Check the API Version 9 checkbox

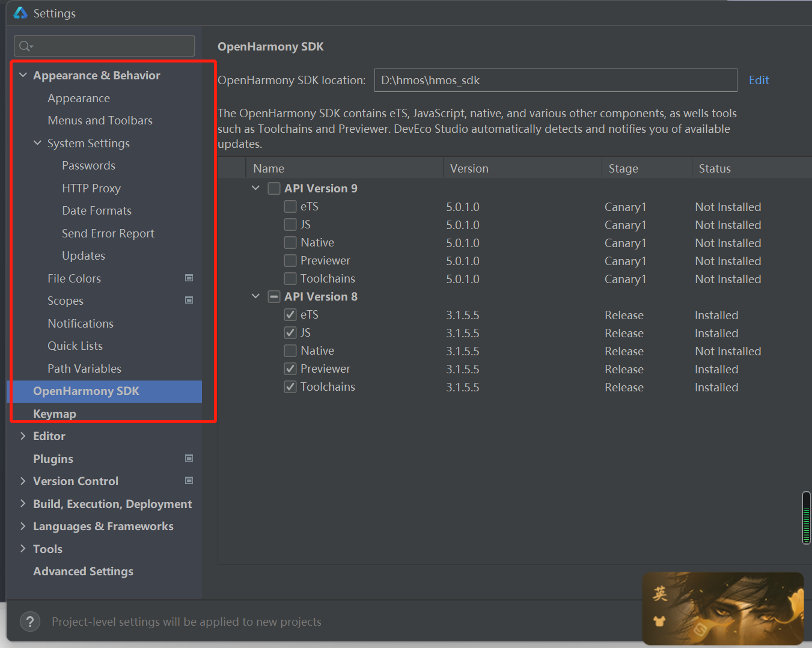(274, 188)
